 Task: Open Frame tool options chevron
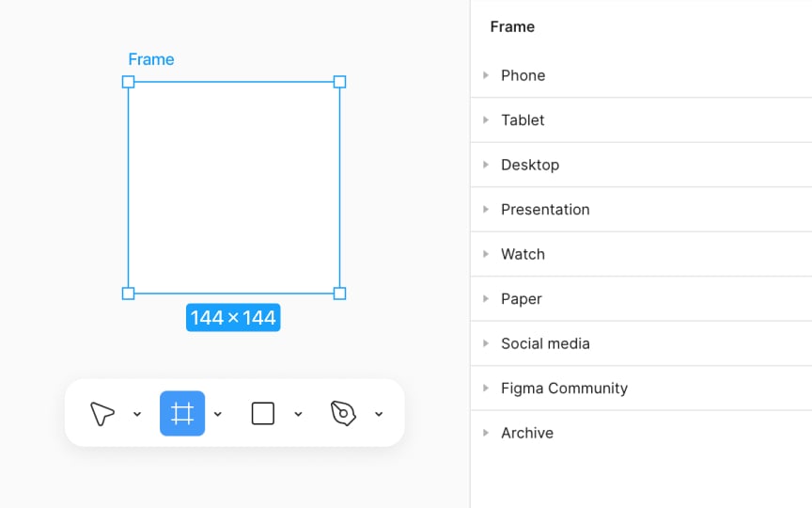click(218, 414)
